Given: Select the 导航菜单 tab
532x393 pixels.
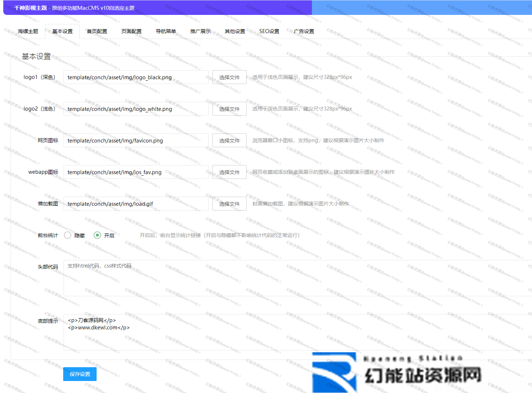Looking at the screenshot, I should [166, 31].
